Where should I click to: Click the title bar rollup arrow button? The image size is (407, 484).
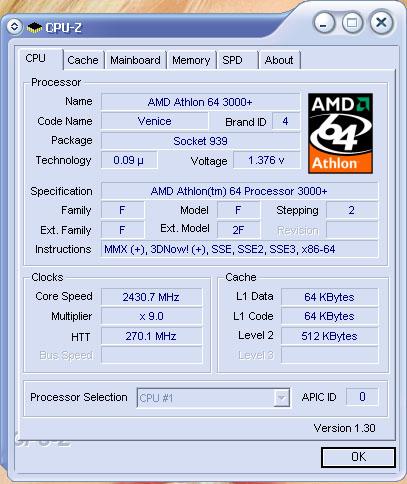14,26
